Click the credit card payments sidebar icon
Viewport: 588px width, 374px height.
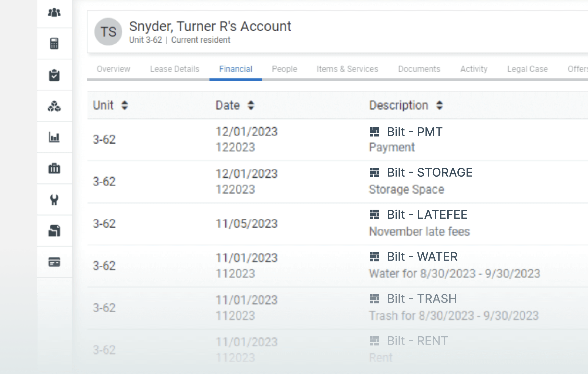(54, 262)
